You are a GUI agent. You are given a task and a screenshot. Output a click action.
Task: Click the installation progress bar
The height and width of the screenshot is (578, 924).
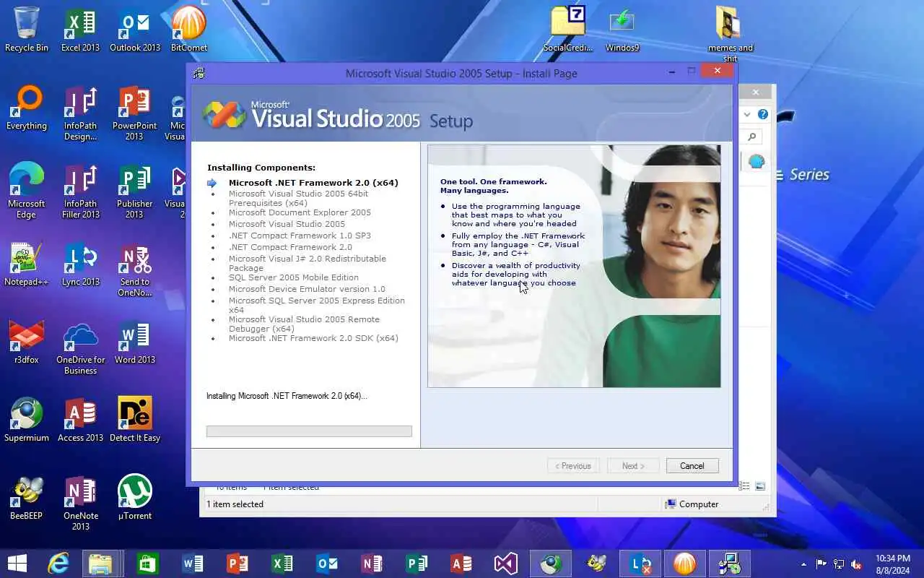pos(309,431)
